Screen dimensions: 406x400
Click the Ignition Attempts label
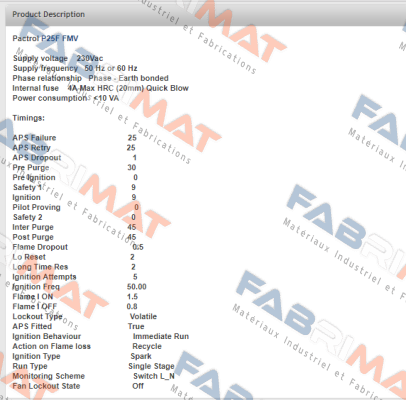[44, 277]
